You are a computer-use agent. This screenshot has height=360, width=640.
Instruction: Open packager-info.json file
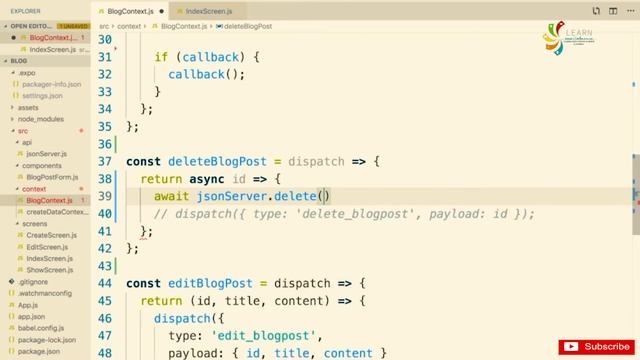point(51,84)
